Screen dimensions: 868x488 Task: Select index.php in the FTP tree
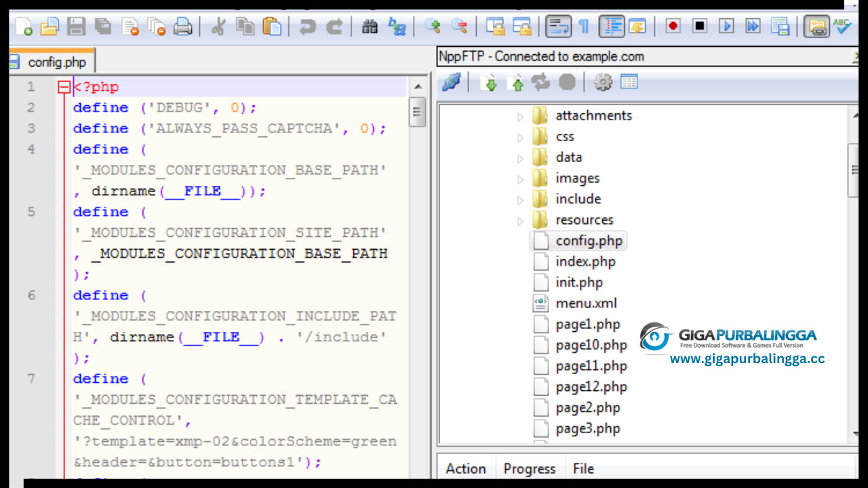(x=585, y=261)
